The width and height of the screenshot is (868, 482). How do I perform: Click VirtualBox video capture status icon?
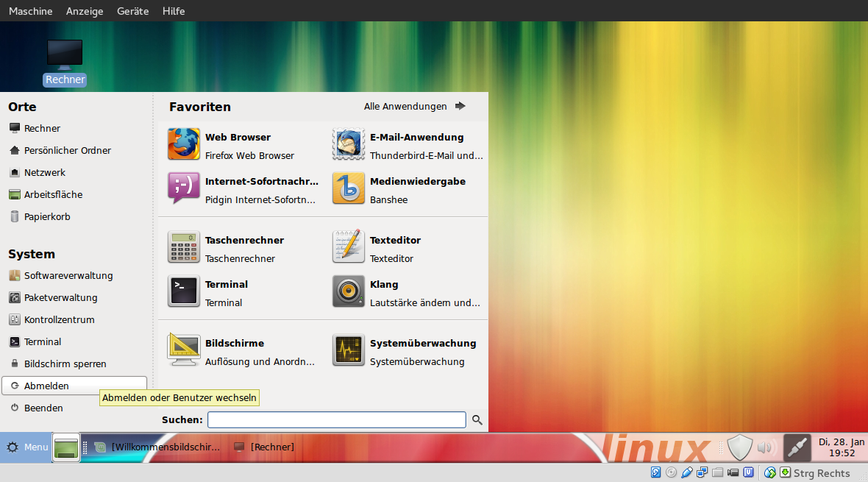[733, 472]
